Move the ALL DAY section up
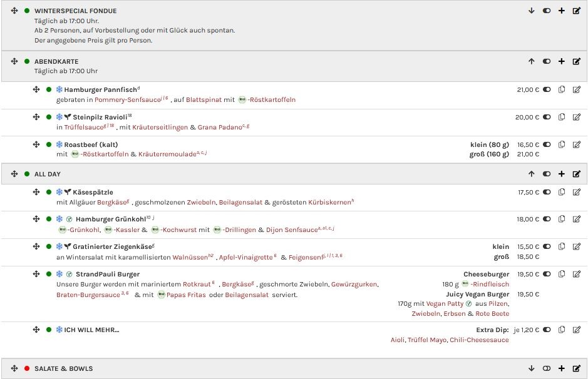Image resolution: width=588 pixels, height=379 pixels. point(532,174)
